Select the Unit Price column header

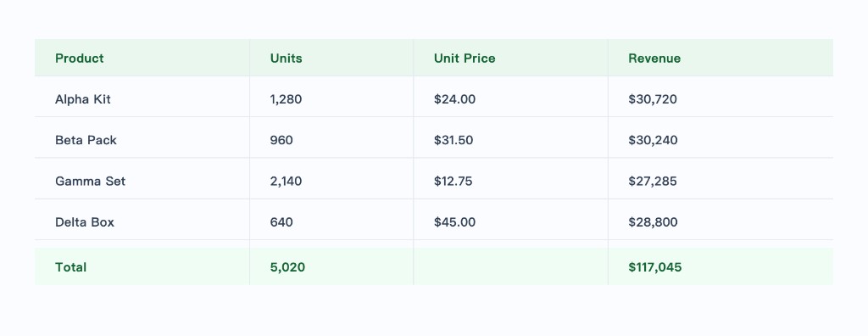[x=511, y=58]
